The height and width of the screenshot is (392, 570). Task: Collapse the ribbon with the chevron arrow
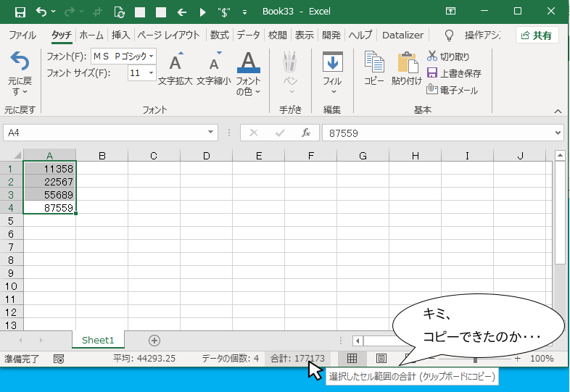pos(558,111)
